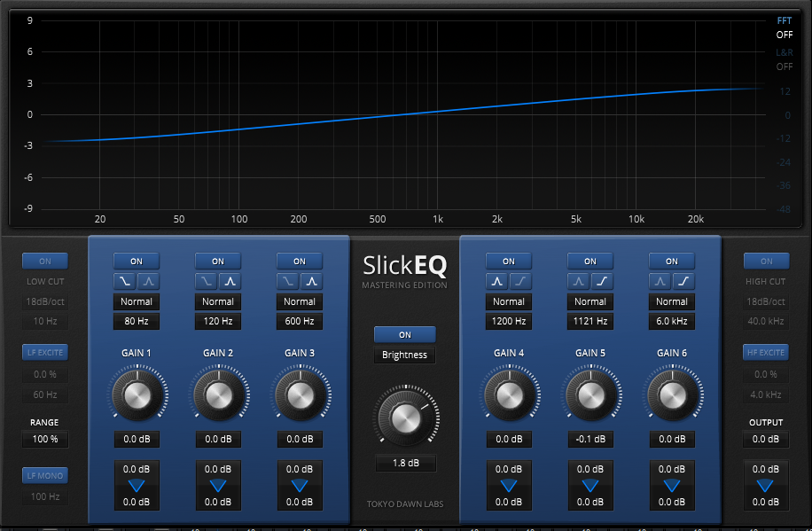Select bell shape for band 3

[x=312, y=281]
